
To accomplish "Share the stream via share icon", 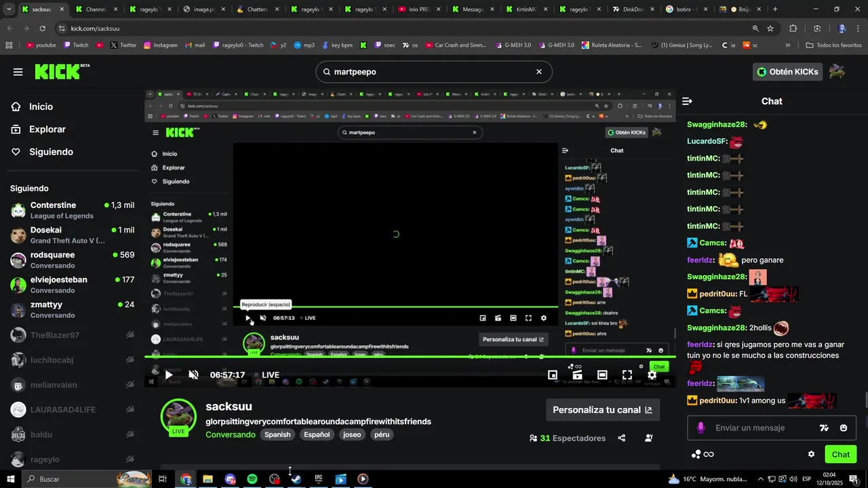I will 622,438.
